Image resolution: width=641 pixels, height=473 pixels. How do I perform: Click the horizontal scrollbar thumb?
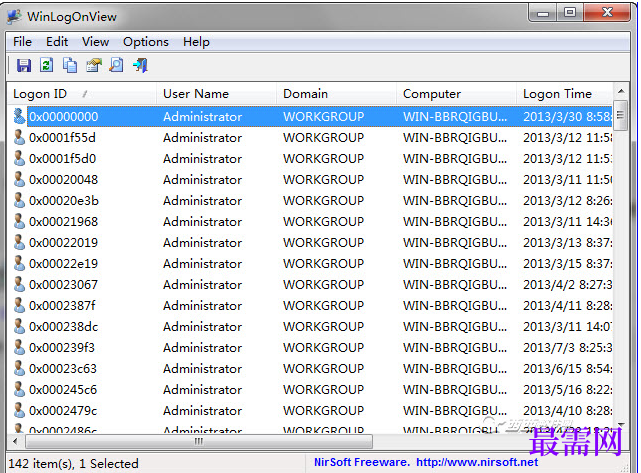[x=199, y=442]
